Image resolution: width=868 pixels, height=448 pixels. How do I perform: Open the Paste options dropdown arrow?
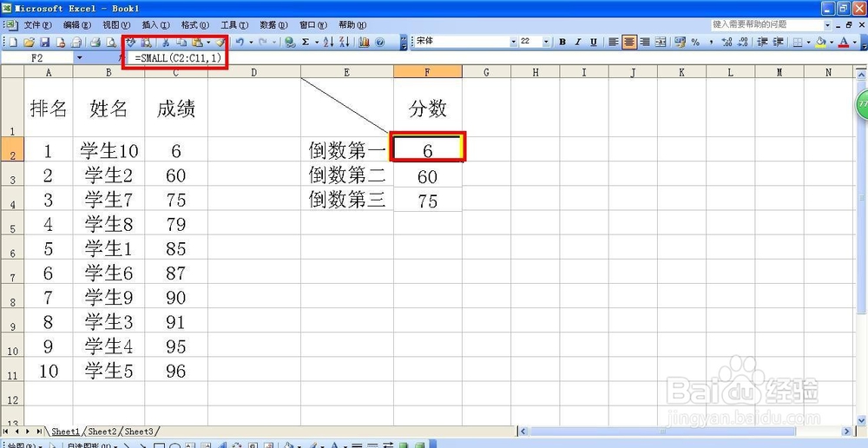pos(208,42)
